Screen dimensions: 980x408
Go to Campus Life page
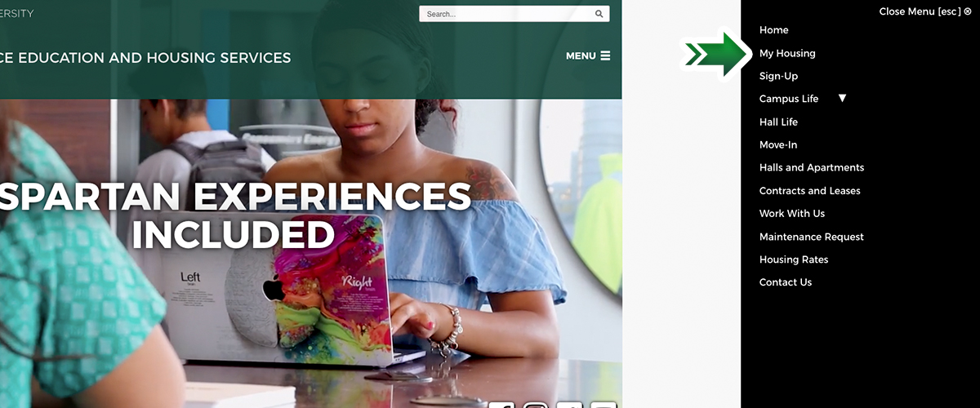click(788, 99)
